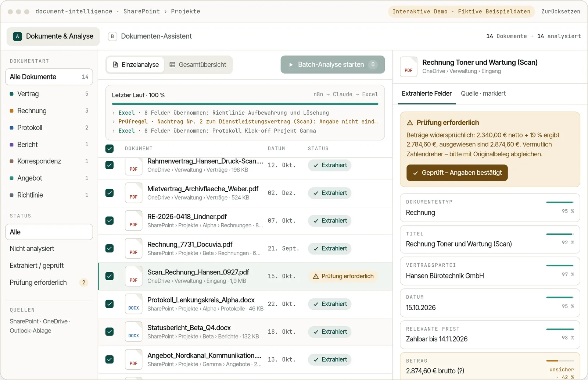Filter documents by Vertrag type
The width and height of the screenshot is (588, 380).
49,94
